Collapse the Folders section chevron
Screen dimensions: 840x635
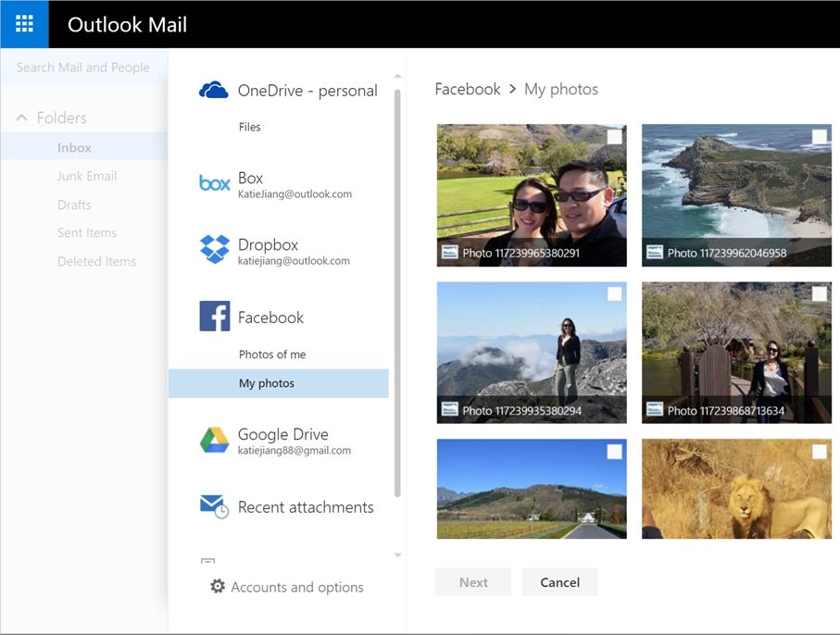(x=22, y=118)
